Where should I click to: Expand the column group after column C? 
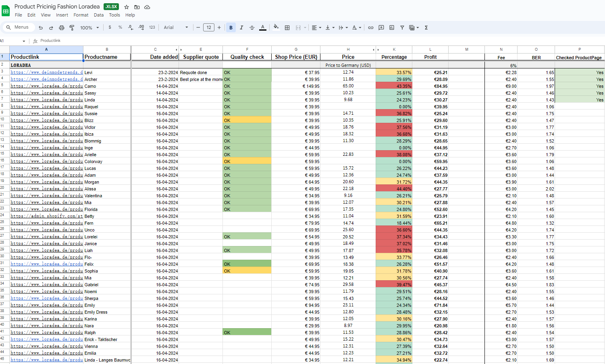(177, 50)
